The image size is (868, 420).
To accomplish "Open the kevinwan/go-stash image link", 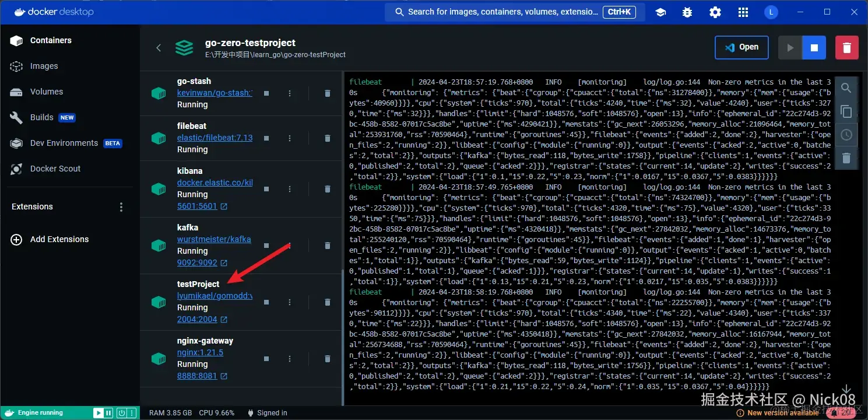I will point(215,93).
